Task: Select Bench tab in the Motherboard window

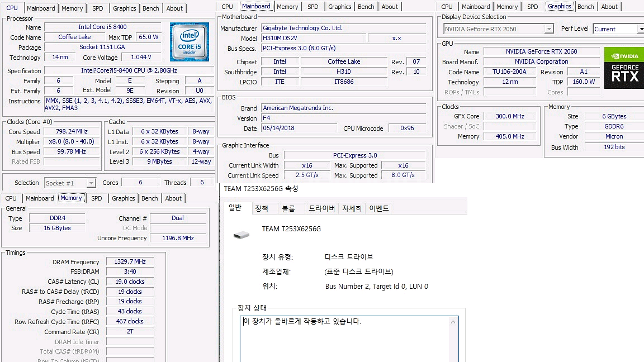Action: tap(366, 7)
